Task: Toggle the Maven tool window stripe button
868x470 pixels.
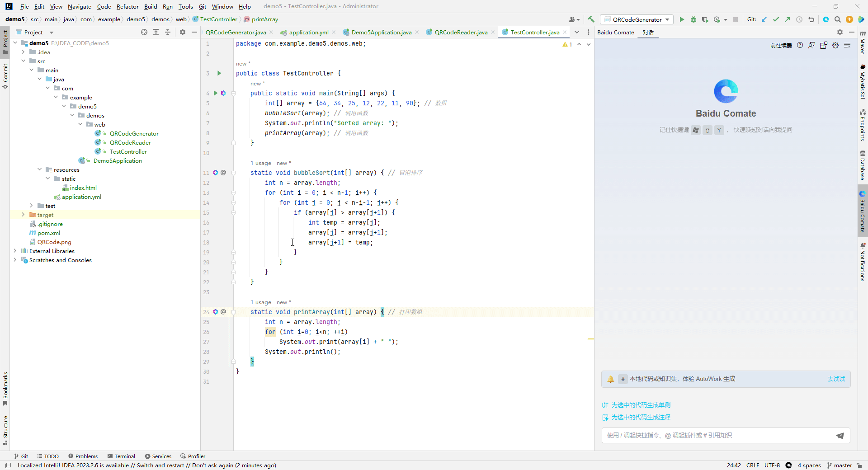Action: [863, 43]
